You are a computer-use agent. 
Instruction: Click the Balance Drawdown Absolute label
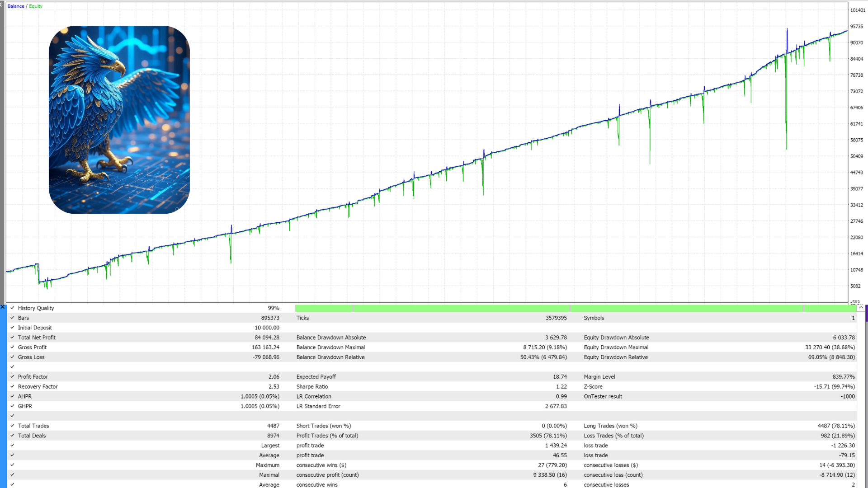[x=331, y=338]
